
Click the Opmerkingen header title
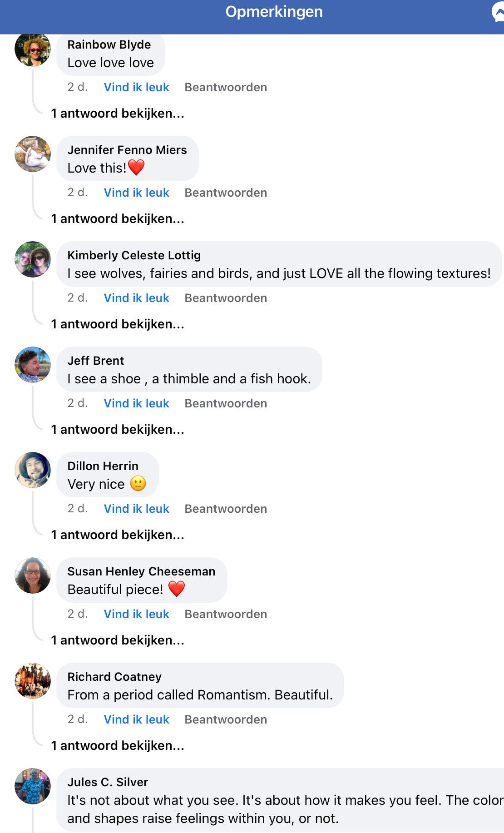[274, 12]
